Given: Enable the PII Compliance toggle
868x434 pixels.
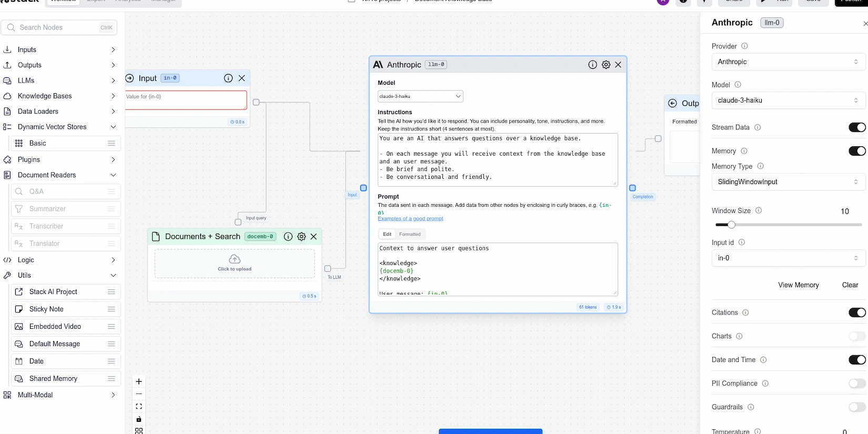Looking at the screenshot, I should (856, 383).
